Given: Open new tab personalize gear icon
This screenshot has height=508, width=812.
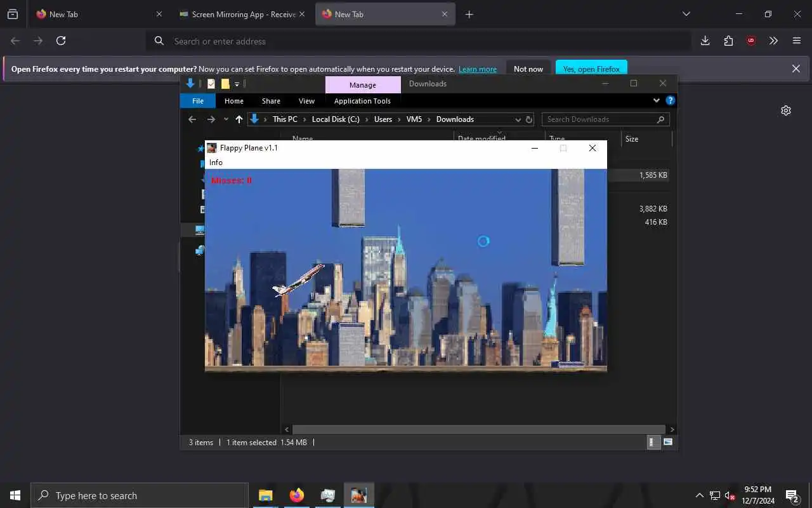Looking at the screenshot, I should click(x=786, y=110).
